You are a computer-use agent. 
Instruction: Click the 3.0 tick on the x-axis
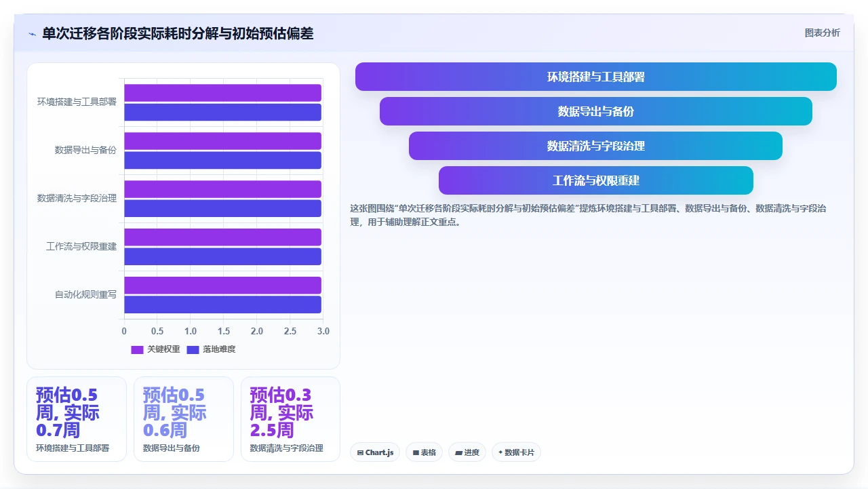click(x=323, y=332)
